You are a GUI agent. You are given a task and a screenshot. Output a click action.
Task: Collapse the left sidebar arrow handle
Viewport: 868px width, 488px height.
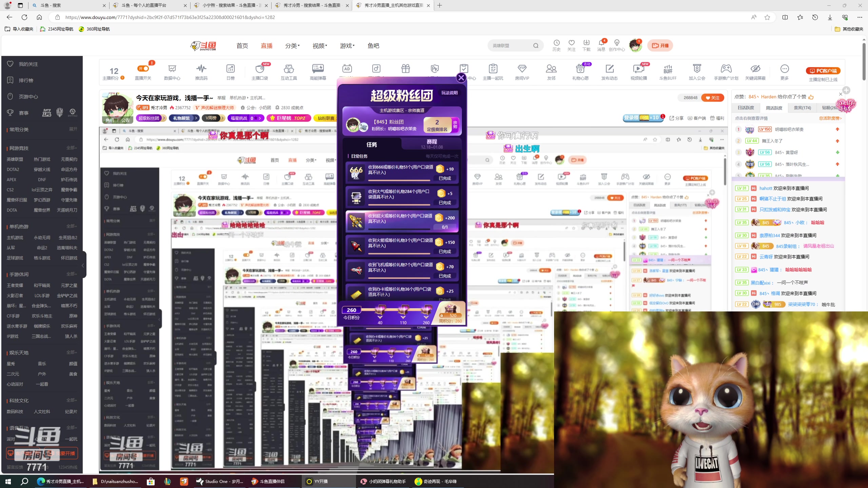83,265
